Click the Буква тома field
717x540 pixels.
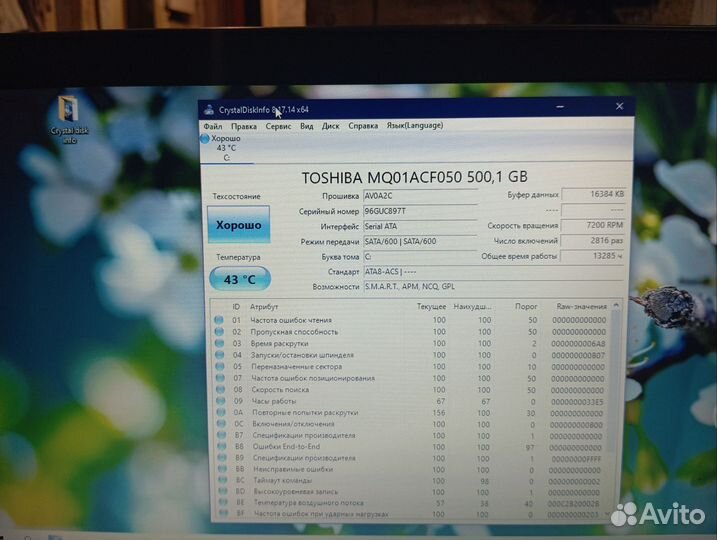(x=420, y=257)
